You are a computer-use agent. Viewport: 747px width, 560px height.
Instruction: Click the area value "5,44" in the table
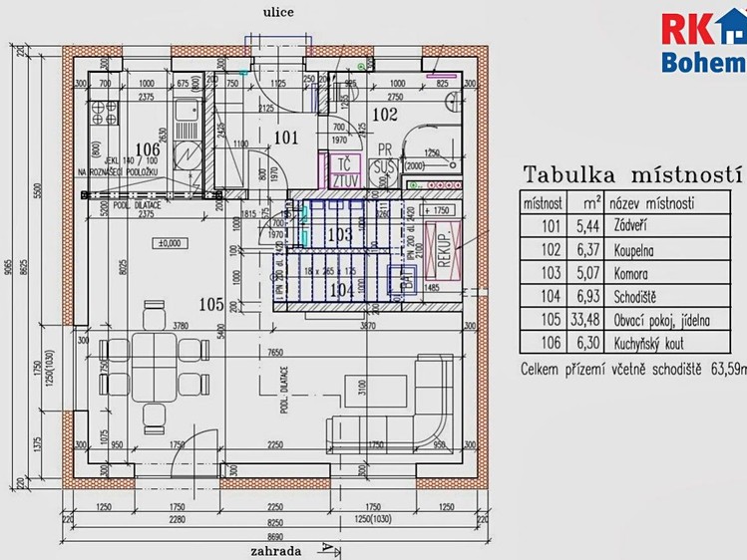pos(587,226)
